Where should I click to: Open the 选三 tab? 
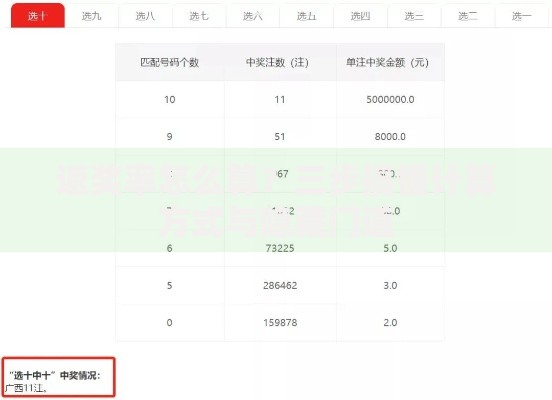(x=414, y=16)
